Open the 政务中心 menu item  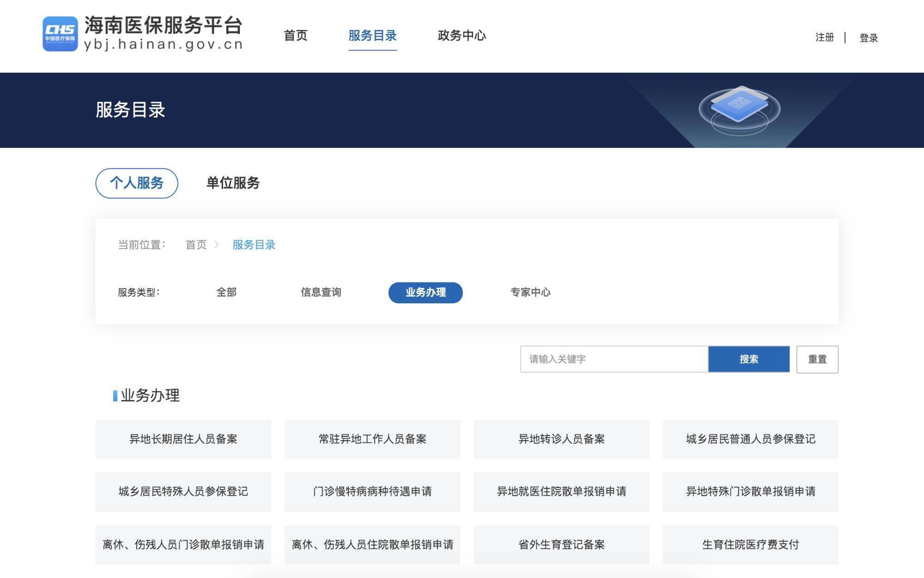(461, 36)
